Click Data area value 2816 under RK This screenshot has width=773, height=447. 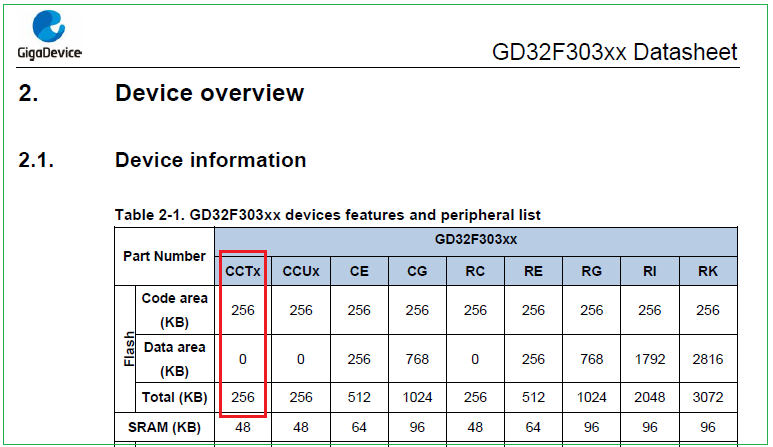708,359
